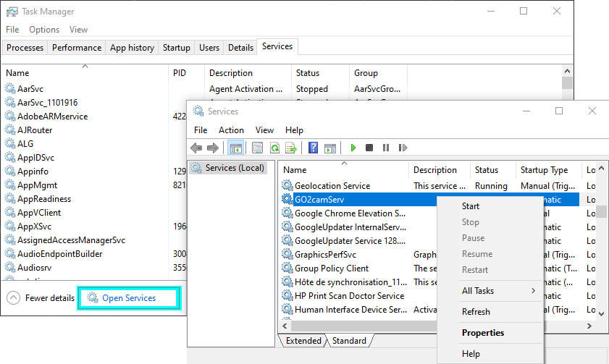Sort Task Manager list by PID column
Viewport: 609px width, 364px height.
(180, 73)
